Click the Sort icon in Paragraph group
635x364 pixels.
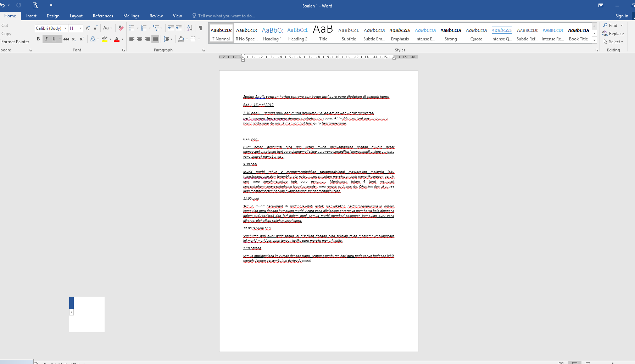[190, 28]
